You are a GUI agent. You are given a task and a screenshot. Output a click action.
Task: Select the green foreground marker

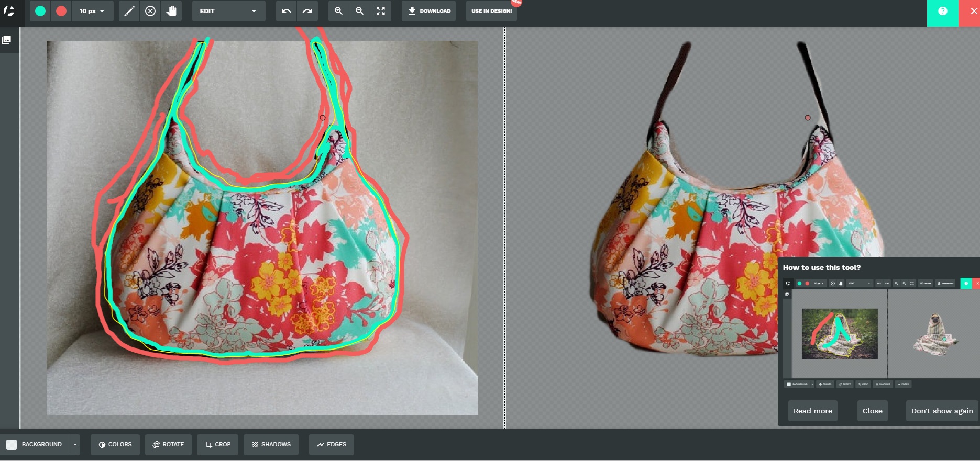pyautogui.click(x=40, y=11)
